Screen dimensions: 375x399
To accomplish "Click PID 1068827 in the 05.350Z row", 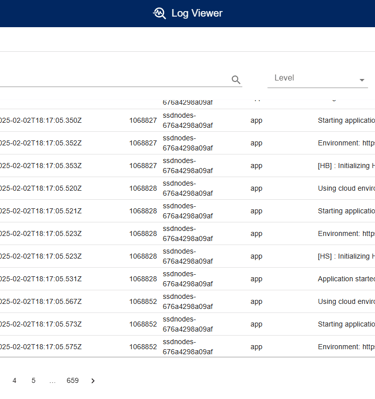I will coord(143,120).
